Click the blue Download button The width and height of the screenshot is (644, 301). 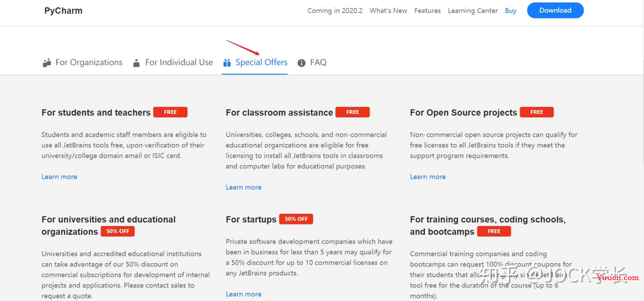556,10
